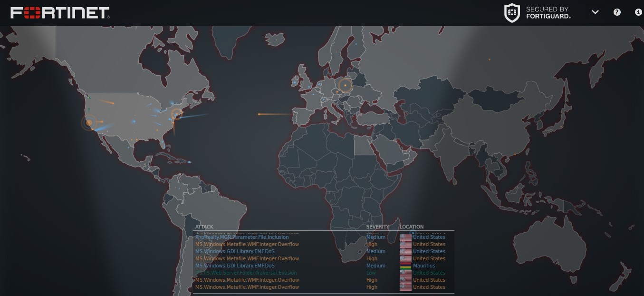This screenshot has width=644, height=296.
Task: Click the LOCATION column header
Action: click(411, 227)
